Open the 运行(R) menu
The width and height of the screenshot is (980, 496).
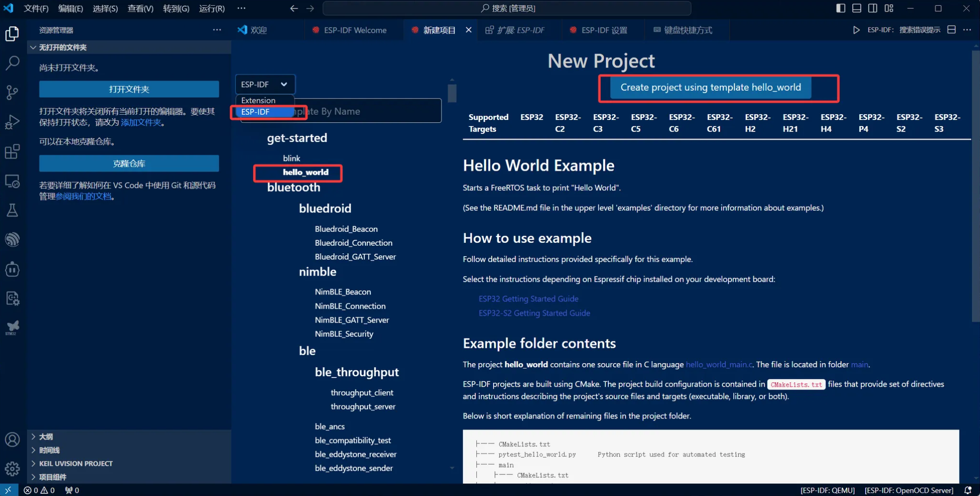coord(211,8)
